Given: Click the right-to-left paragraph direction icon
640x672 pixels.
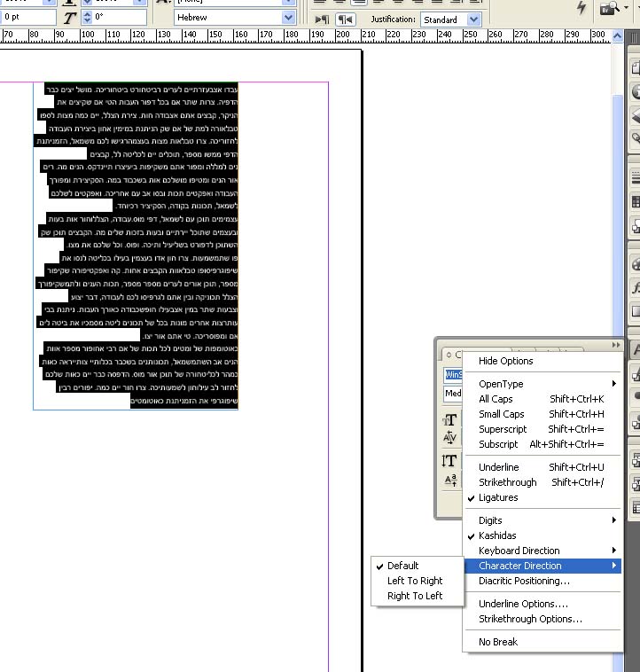Looking at the screenshot, I should click(x=346, y=20).
